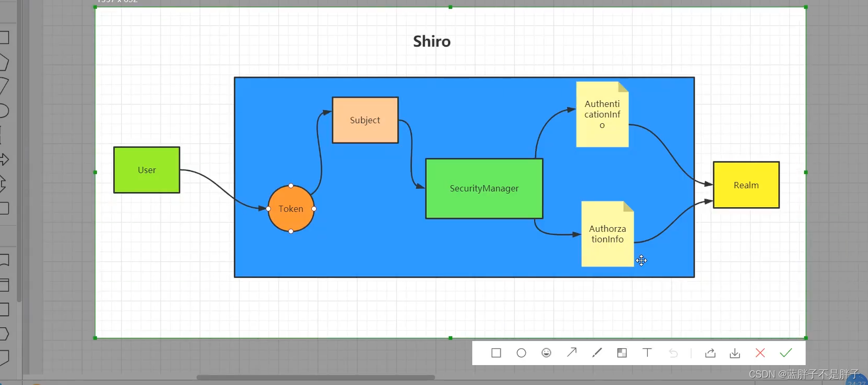Select the mosaic blur tool
The height and width of the screenshot is (385, 868).
point(622,353)
